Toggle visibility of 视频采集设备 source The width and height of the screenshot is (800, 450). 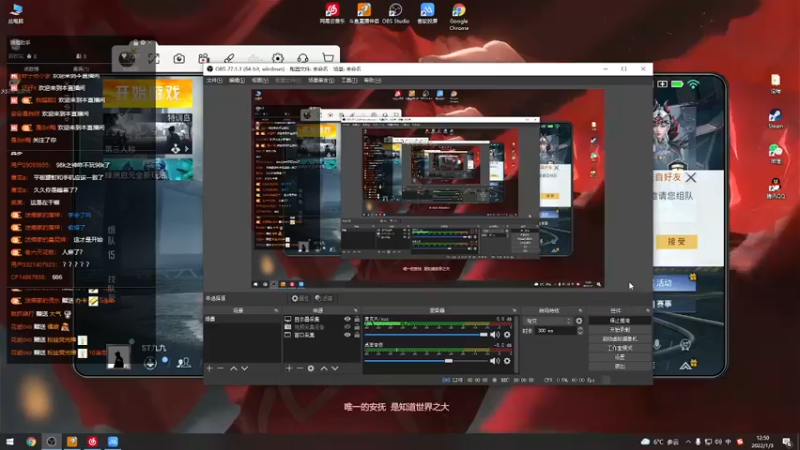pos(347,327)
